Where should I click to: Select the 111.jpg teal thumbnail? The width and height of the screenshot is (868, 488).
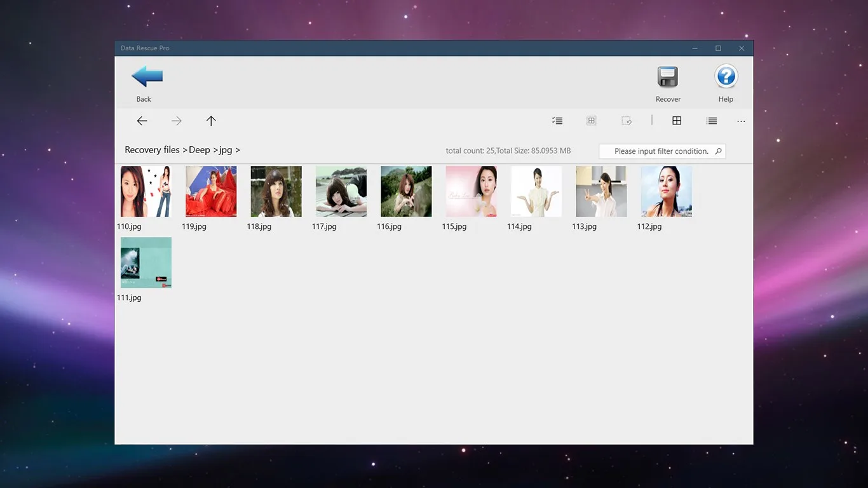(x=146, y=262)
